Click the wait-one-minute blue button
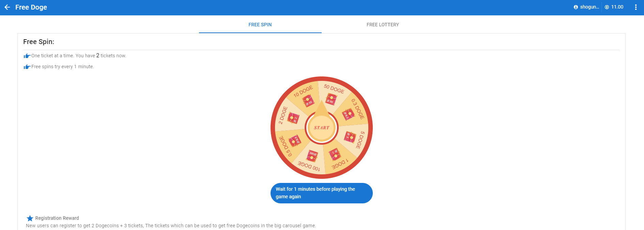 click(322, 193)
